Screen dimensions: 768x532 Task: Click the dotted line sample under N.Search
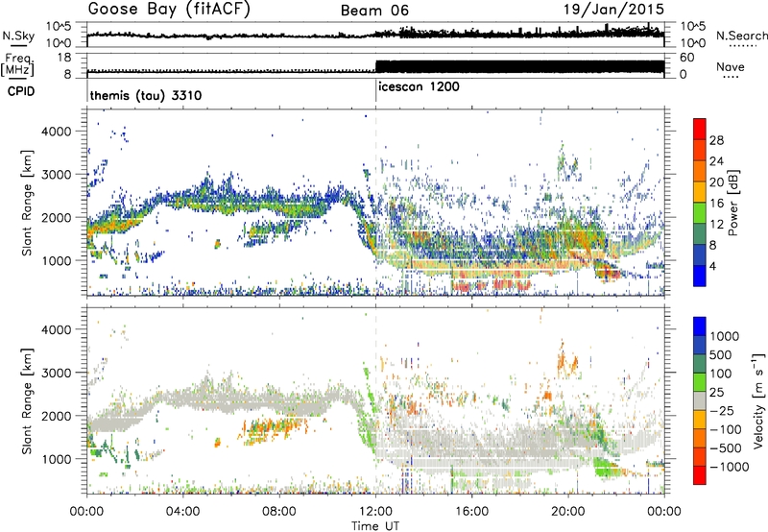(x=743, y=46)
